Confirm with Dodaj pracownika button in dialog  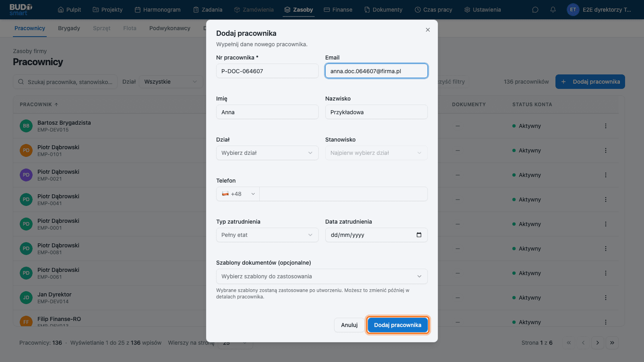point(398,325)
